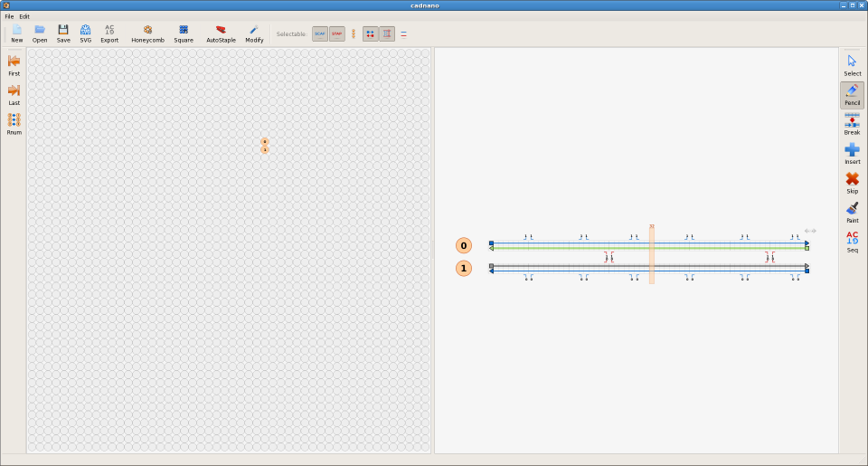The height and width of the screenshot is (466, 868).
Task: Click green staple arrow endpoint on helix 0
Action: 491,248
